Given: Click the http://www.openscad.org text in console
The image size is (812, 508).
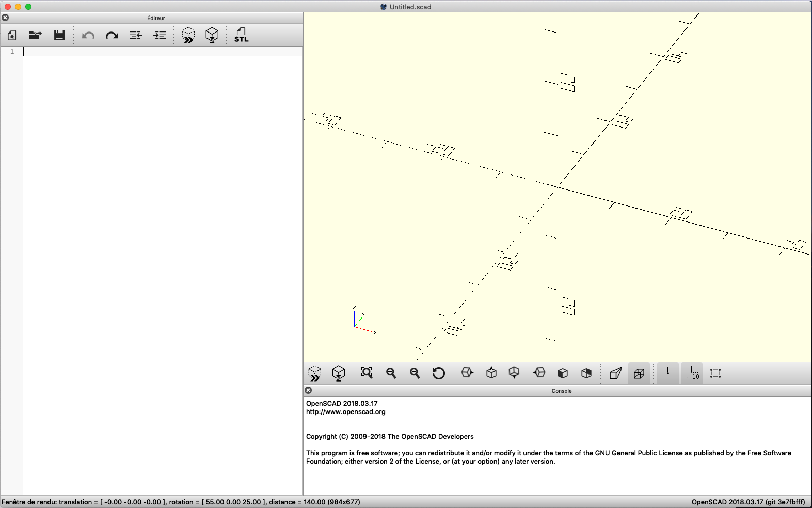Looking at the screenshot, I should [346, 411].
